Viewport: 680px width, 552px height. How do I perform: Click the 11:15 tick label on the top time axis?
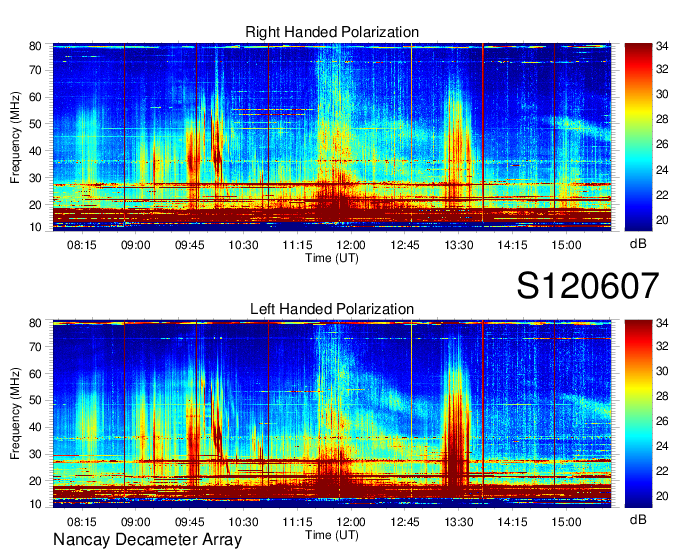[x=298, y=245]
